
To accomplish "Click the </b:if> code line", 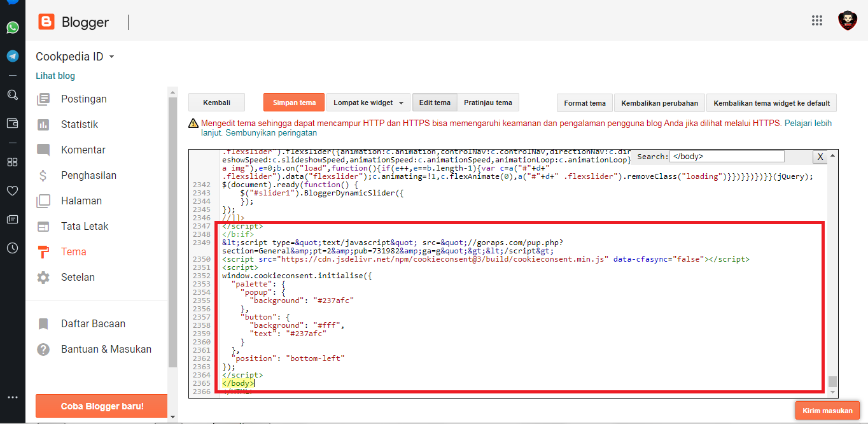I will (237, 234).
